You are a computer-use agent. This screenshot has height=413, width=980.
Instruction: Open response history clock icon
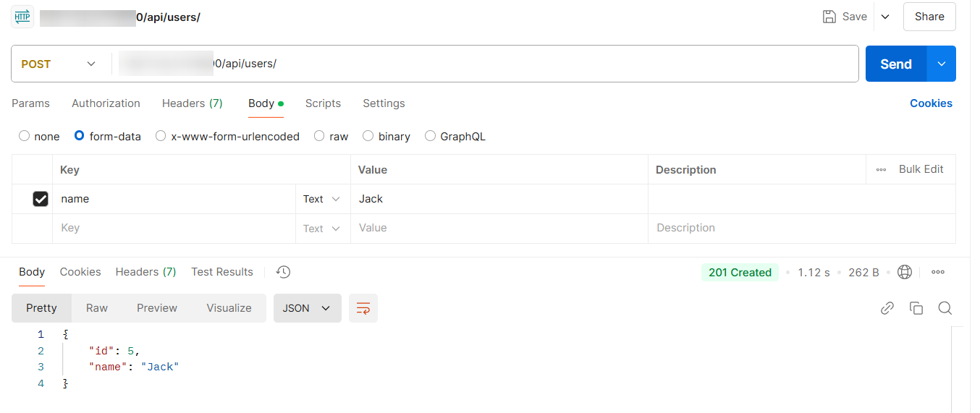pos(284,272)
